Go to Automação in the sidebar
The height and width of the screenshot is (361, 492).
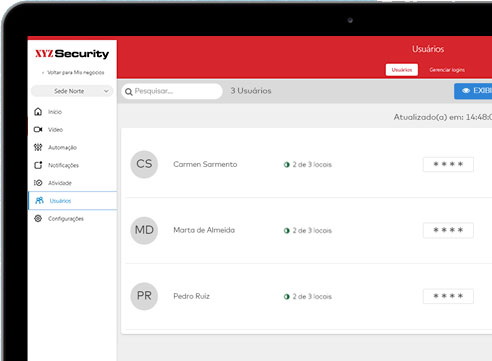(62, 147)
